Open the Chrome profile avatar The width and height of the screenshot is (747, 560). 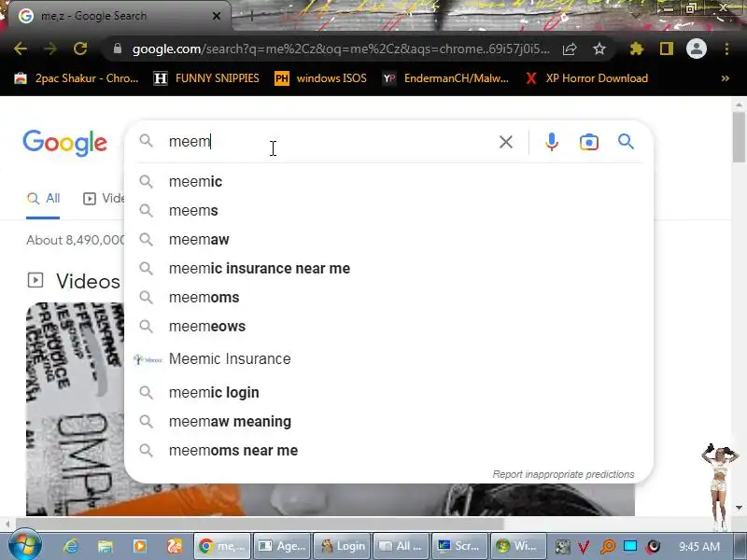click(696, 49)
